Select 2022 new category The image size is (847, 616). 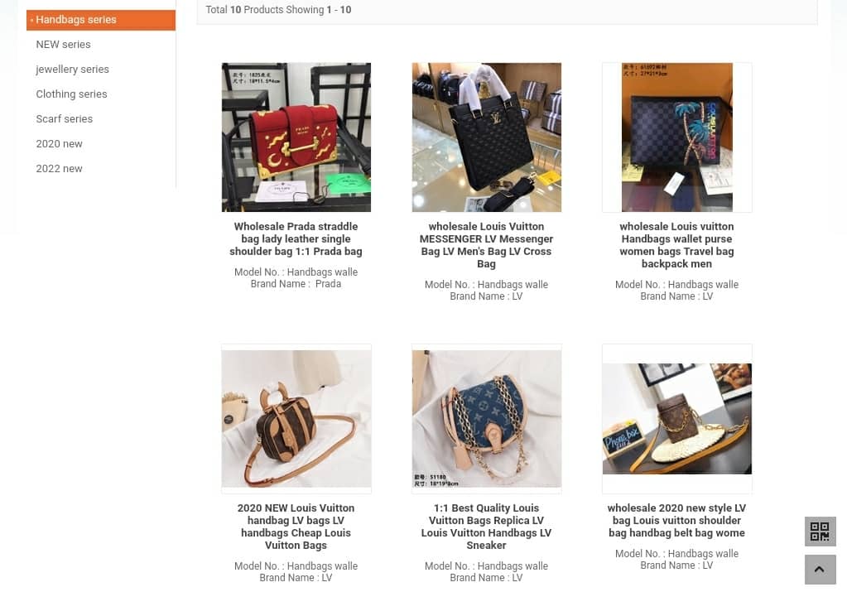[59, 169]
